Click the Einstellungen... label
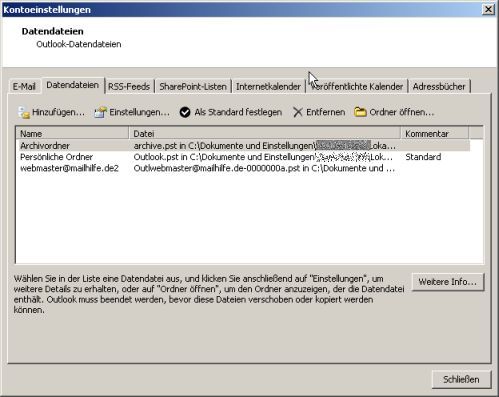The image size is (499, 397). 140,112
